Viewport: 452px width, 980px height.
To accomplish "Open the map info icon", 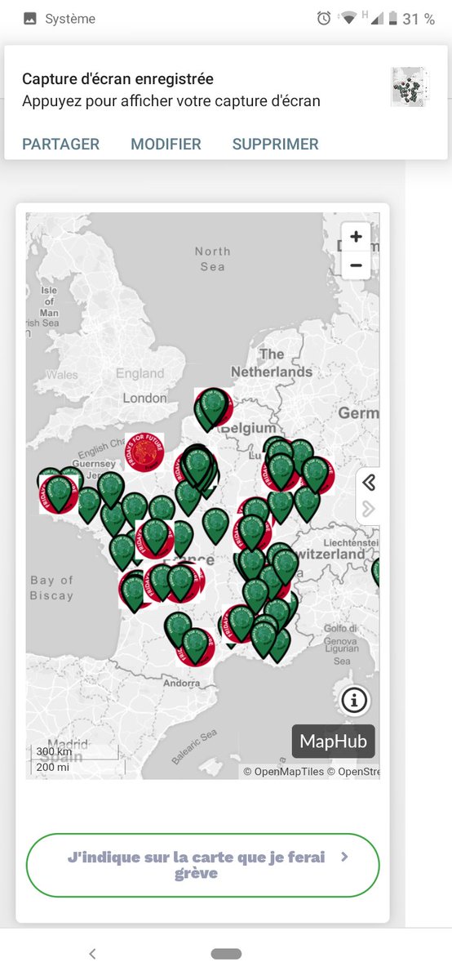I will 354,700.
